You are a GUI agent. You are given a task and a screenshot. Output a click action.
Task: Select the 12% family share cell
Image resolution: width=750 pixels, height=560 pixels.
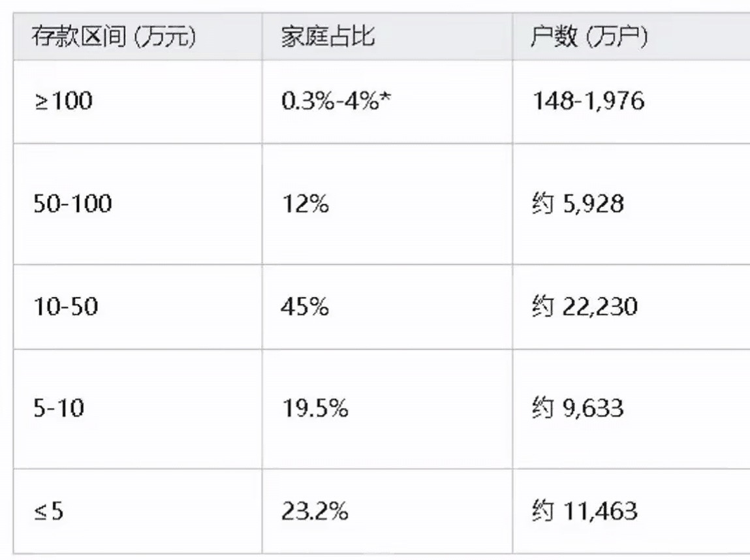coord(305,204)
